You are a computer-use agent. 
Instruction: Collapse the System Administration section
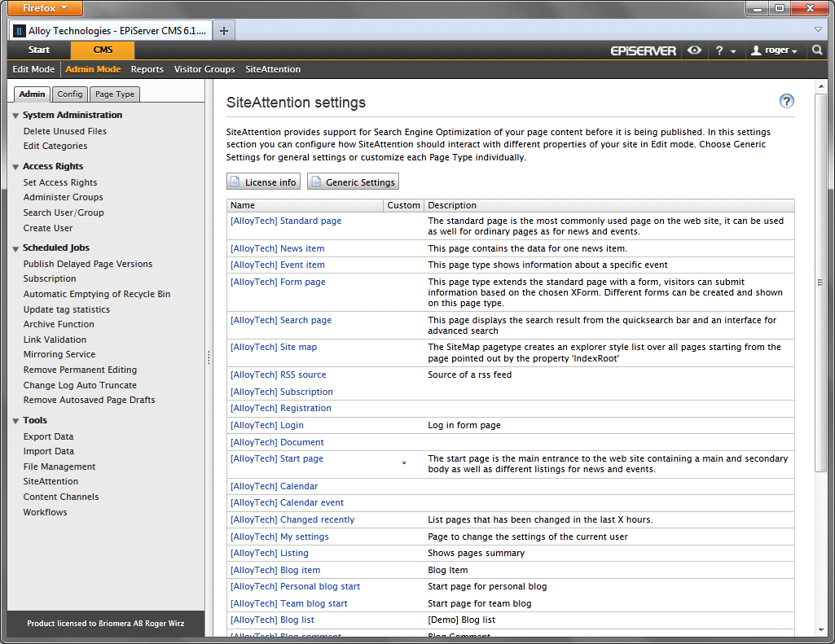tap(16, 116)
